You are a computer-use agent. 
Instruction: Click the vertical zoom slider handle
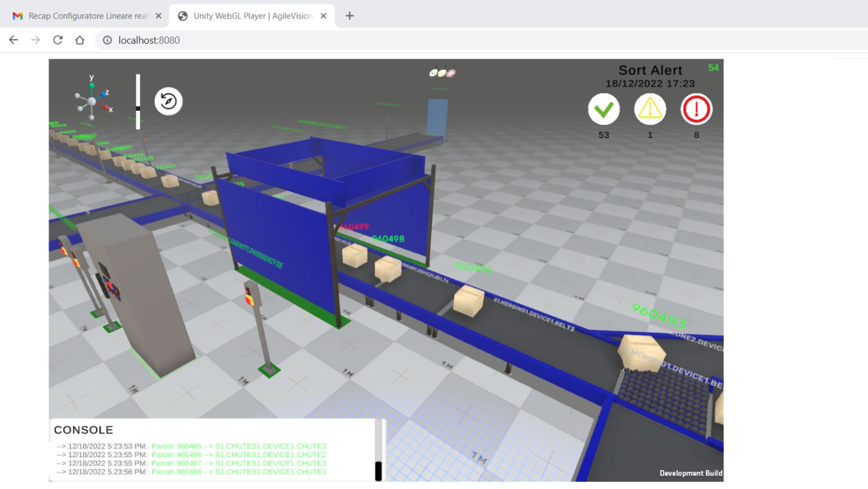click(x=138, y=109)
